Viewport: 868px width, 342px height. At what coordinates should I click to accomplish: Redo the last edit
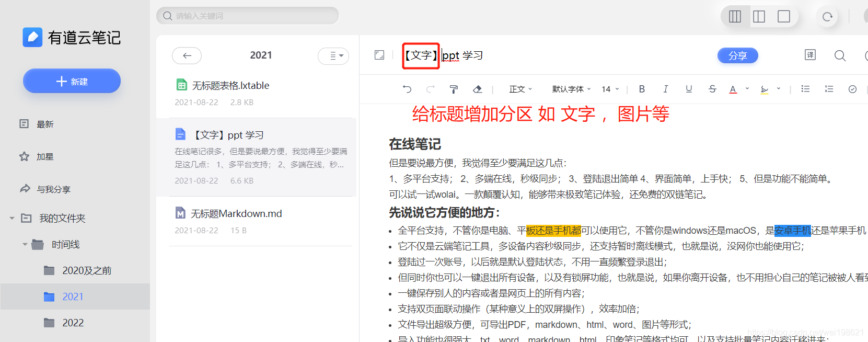click(431, 89)
